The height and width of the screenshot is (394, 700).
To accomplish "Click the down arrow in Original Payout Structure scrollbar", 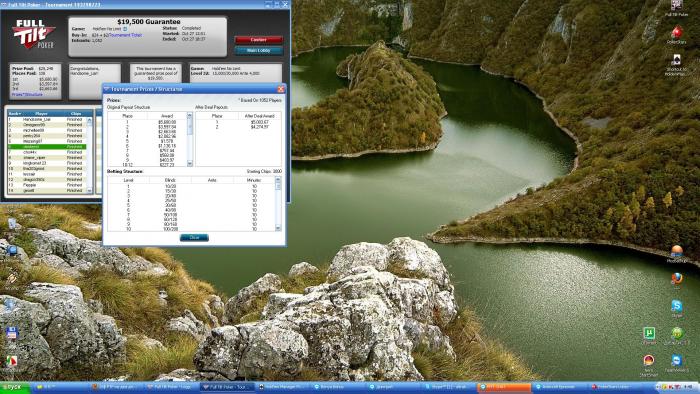I will (189, 164).
